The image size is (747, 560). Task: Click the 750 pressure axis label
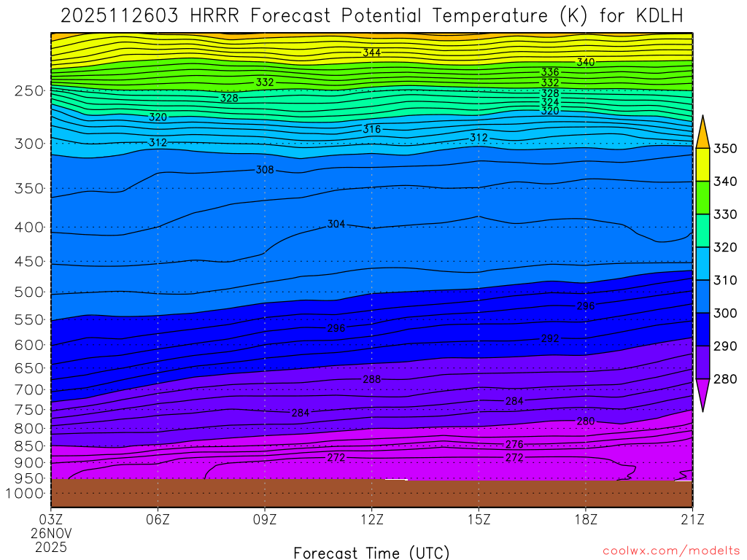click(x=29, y=410)
